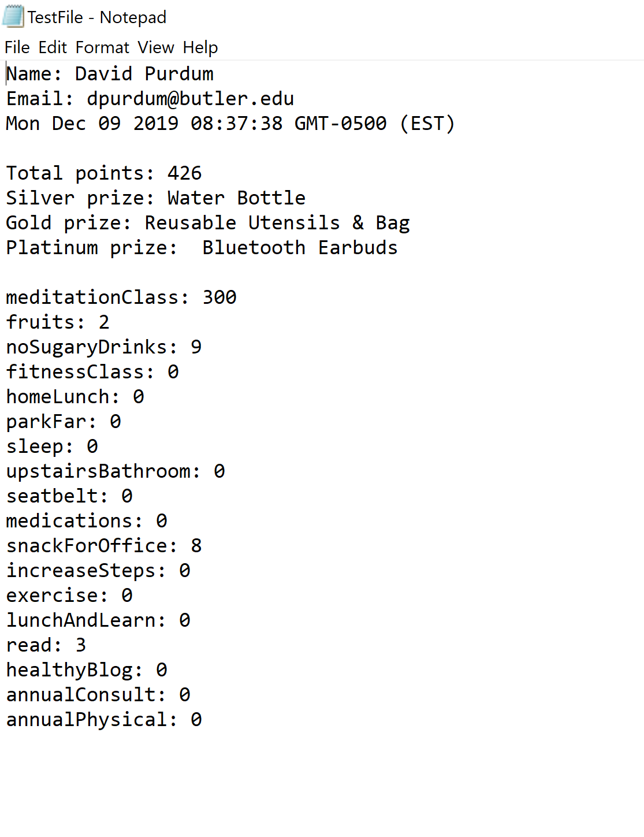Click on Platinum prize Bluetooth Earbuds text
This screenshot has width=644, height=837.
[x=202, y=248]
